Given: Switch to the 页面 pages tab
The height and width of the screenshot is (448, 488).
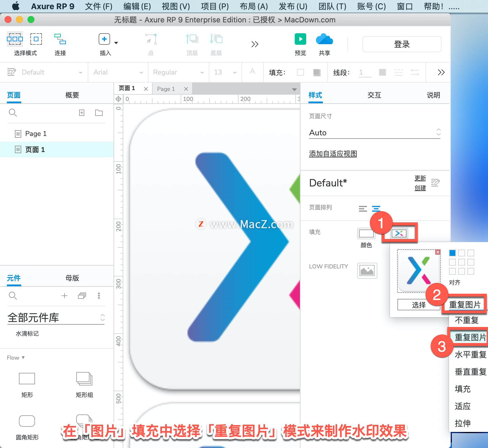Looking at the screenshot, I should [x=14, y=95].
